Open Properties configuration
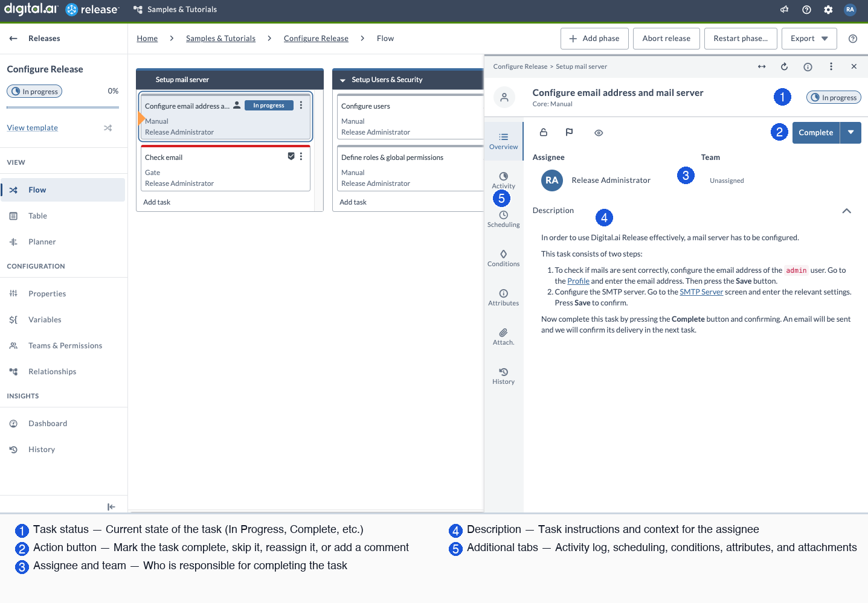868x603 pixels. pos(63,293)
